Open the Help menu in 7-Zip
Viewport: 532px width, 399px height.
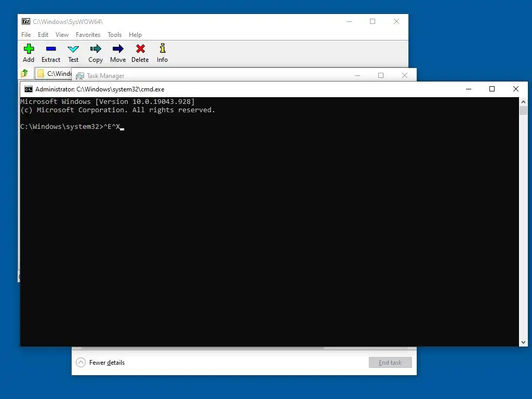[135, 35]
